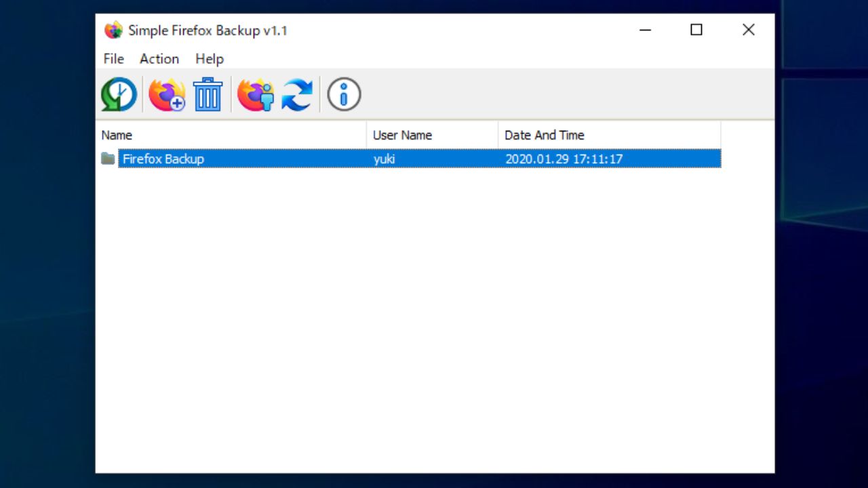The image size is (868, 488).
Task: Minimize the Simple Firefox Backup window
Action: 645,30
